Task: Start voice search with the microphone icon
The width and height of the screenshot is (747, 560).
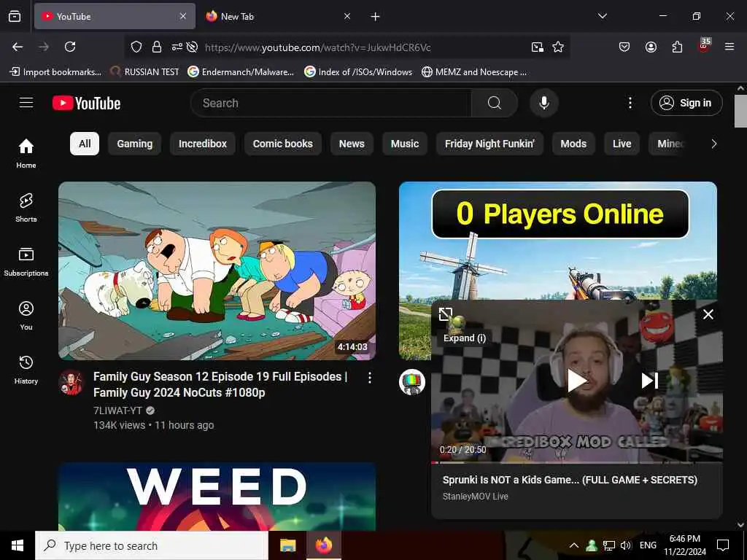Action: (544, 103)
